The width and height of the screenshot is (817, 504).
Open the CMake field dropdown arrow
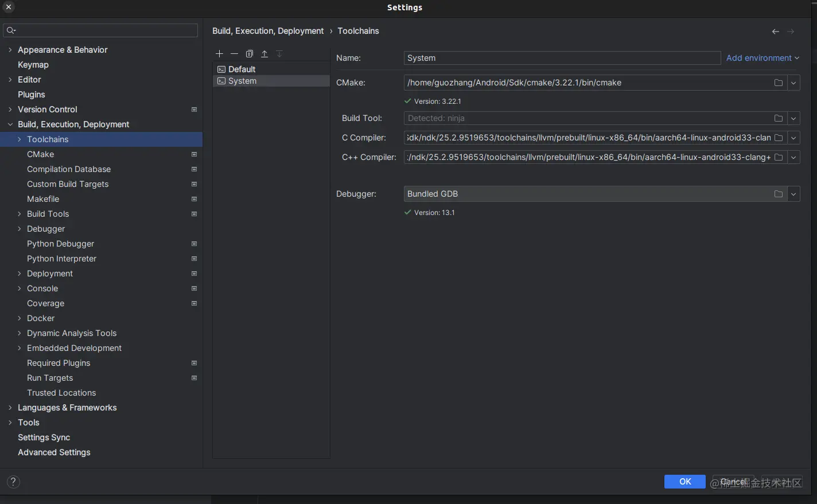[x=793, y=83]
